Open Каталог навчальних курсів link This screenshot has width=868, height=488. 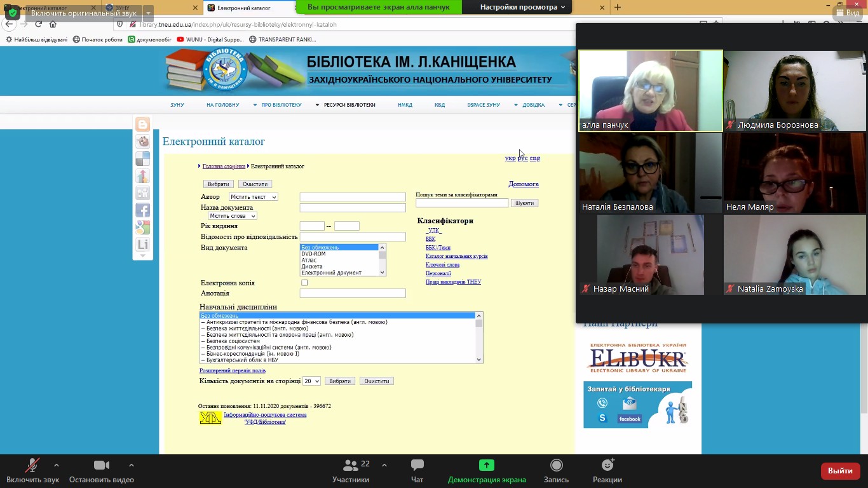[457, 256]
